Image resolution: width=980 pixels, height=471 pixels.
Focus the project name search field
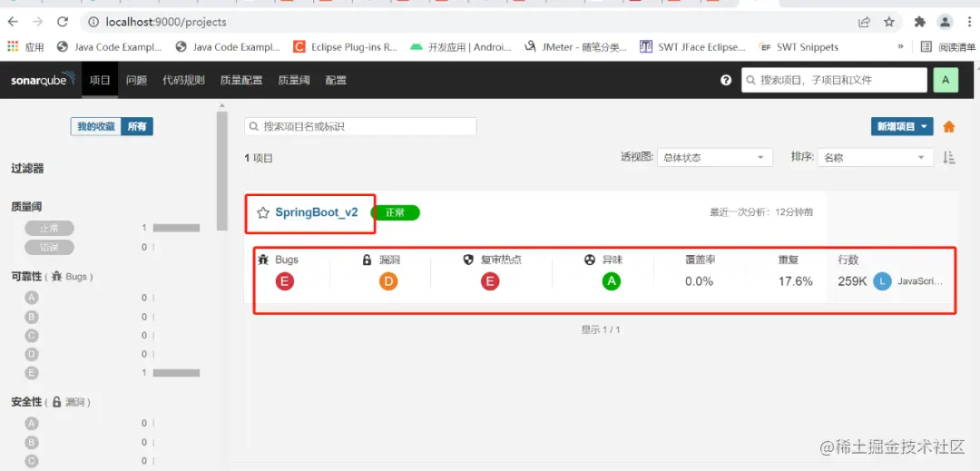(x=360, y=126)
